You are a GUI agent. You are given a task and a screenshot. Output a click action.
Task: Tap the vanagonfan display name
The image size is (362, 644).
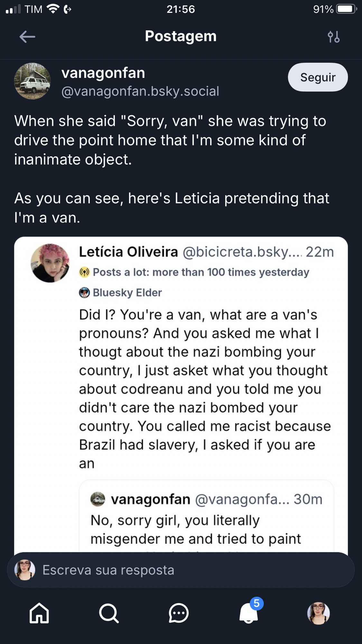(103, 73)
